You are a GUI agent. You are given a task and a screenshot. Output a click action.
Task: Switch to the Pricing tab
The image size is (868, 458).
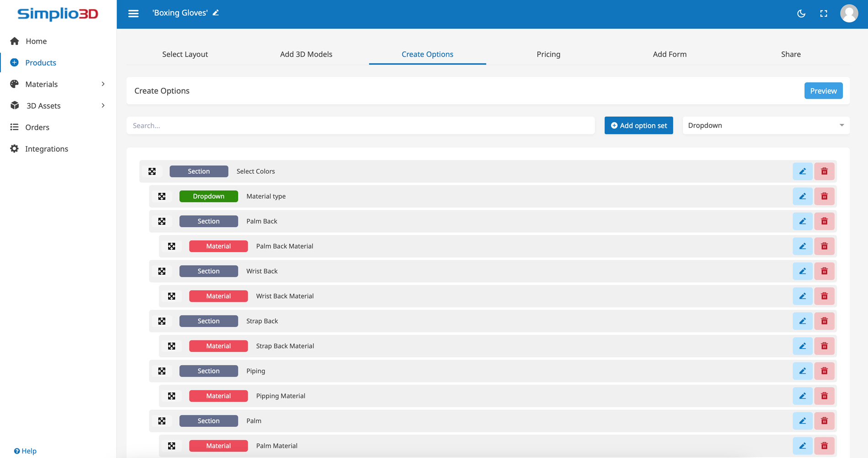pos(548,54)
